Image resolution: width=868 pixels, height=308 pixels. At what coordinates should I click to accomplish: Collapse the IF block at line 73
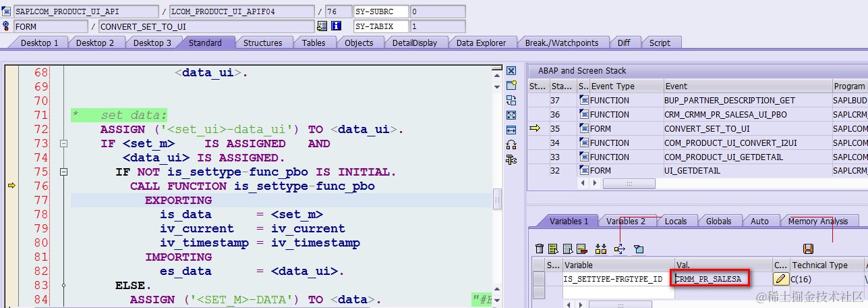tap(64, 143)
